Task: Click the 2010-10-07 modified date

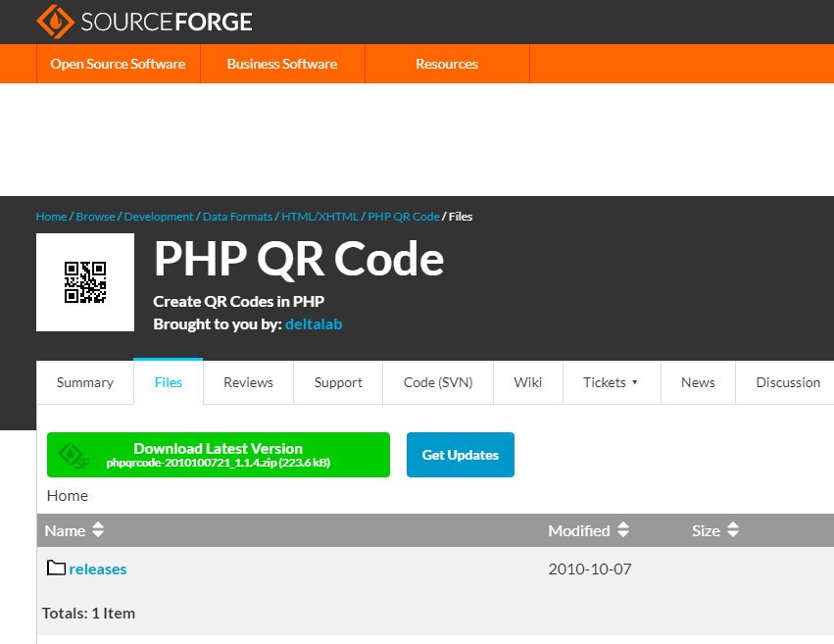Action: coord(590,570)
